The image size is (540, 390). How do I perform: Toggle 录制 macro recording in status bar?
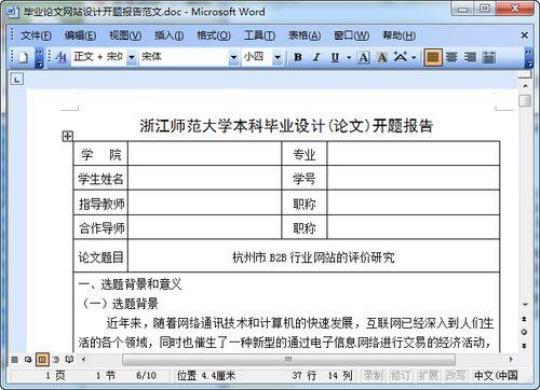pos(373,376)
